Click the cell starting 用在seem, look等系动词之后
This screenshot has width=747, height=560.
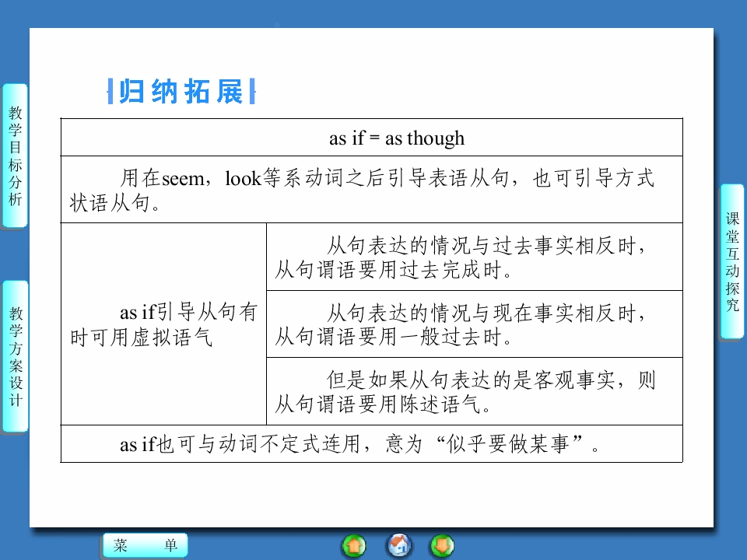(372, 190)
